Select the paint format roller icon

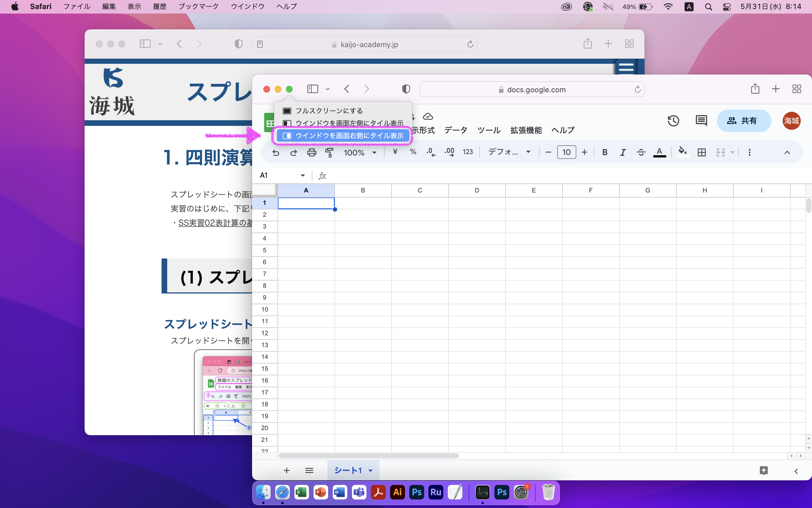click(330, 152)
